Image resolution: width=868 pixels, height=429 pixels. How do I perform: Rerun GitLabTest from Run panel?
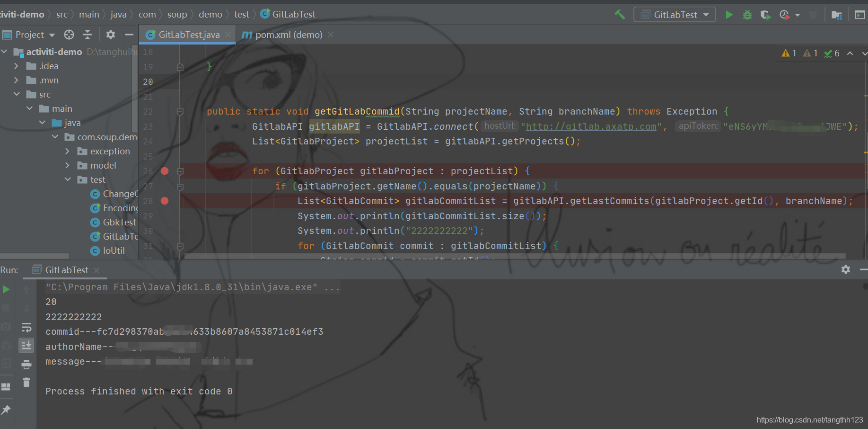(x=6, y=289)
